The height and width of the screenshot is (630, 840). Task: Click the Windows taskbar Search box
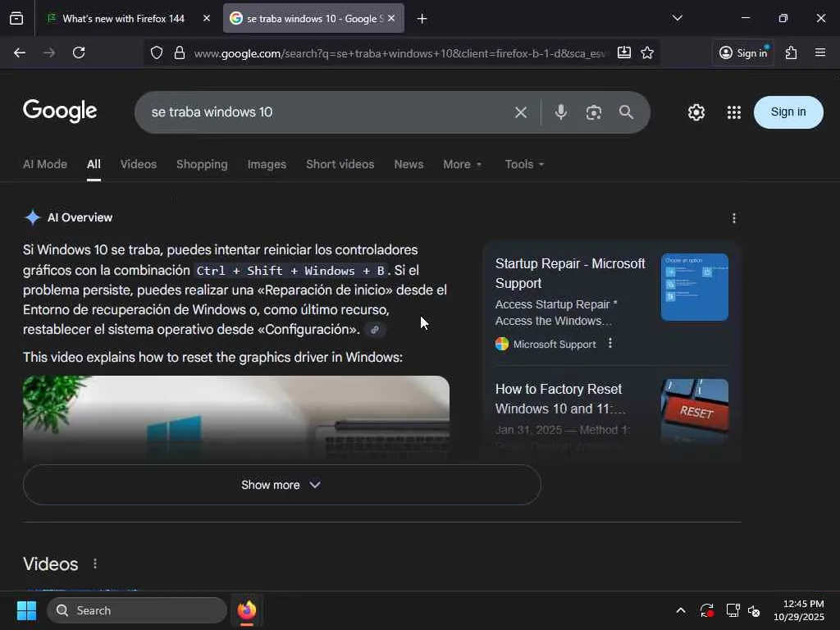coord(137,610)
